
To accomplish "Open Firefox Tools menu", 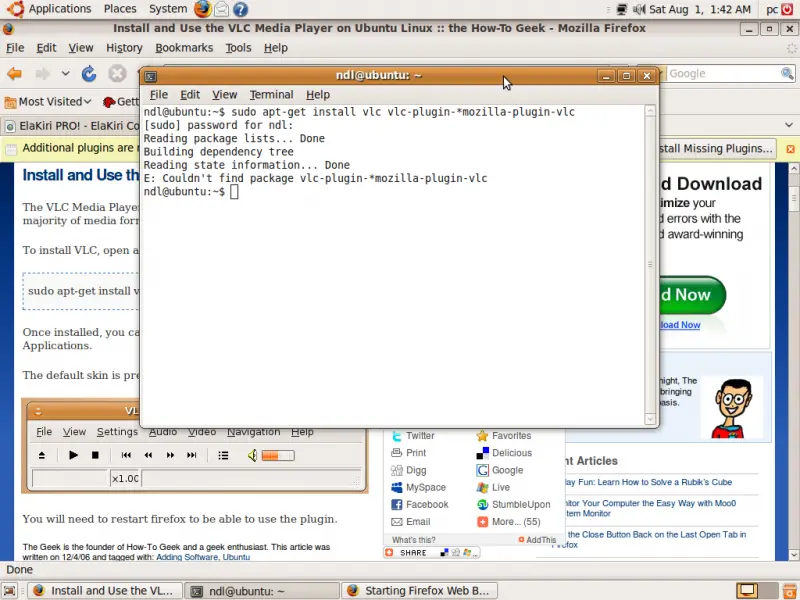I will pos(238,48).
